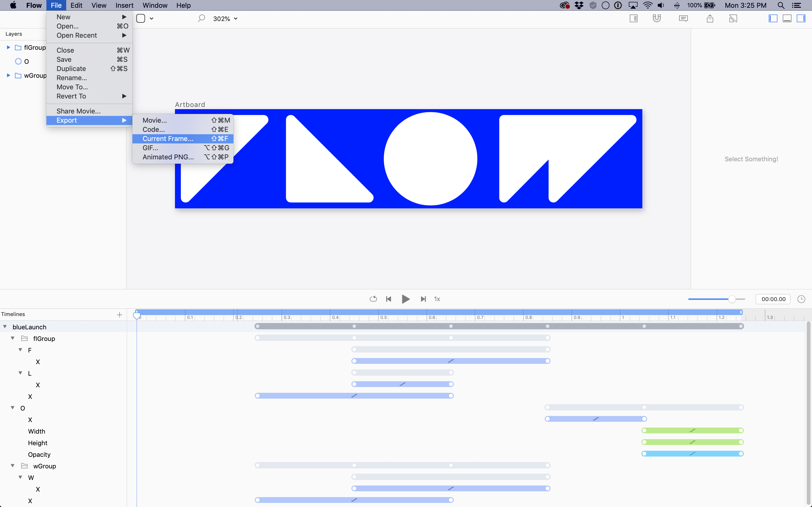This screenshot has height=507, width=812.
Task: Click the search magnifier icon
Action: [x=202, y=18]
